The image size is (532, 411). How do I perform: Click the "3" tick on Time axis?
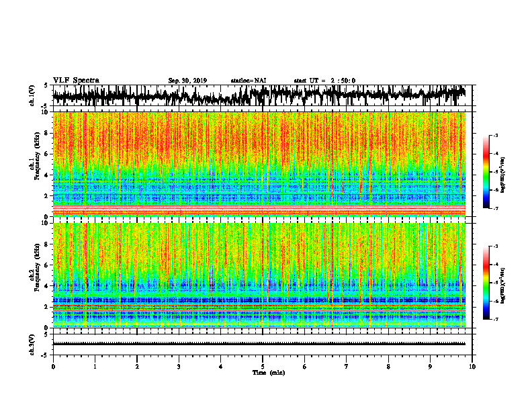[x=179, y=367]
